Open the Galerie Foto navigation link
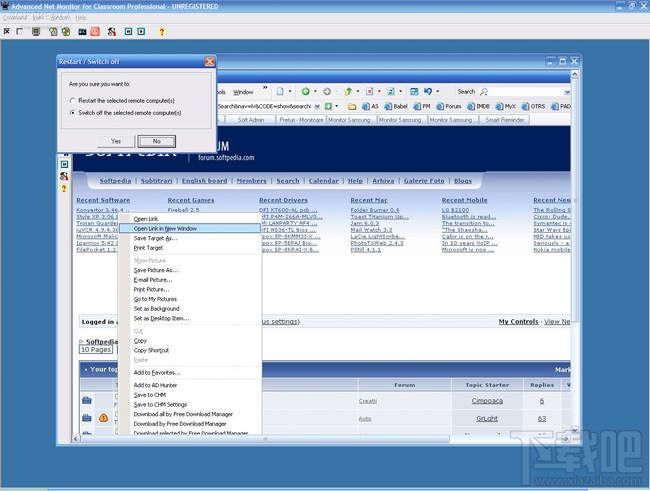This screenshot has height=491, width=650. click(x=424, y=181)
